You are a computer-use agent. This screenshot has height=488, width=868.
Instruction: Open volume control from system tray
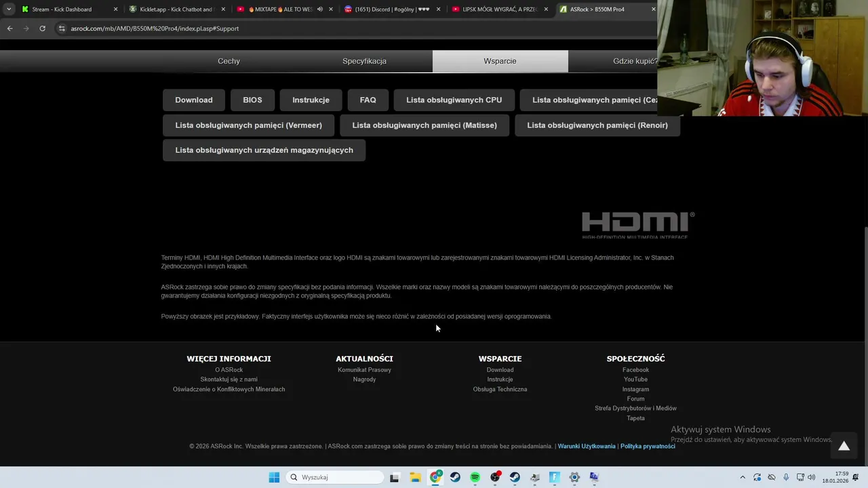coord(812,477)
